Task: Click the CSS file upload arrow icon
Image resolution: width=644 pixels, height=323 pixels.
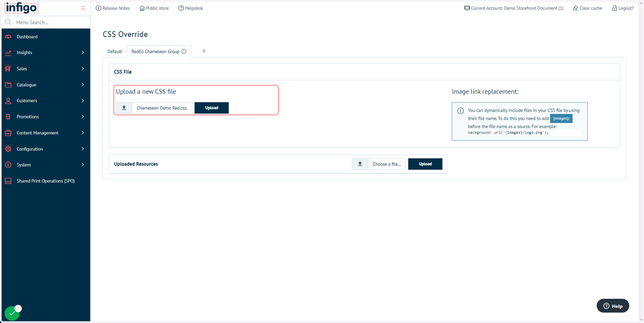Action: point(124,108)
